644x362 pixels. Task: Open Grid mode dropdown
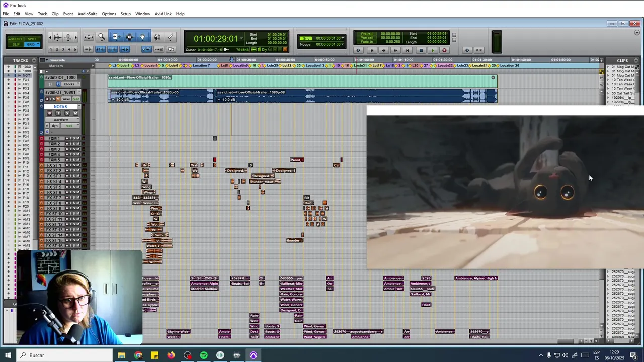point(38,44)
